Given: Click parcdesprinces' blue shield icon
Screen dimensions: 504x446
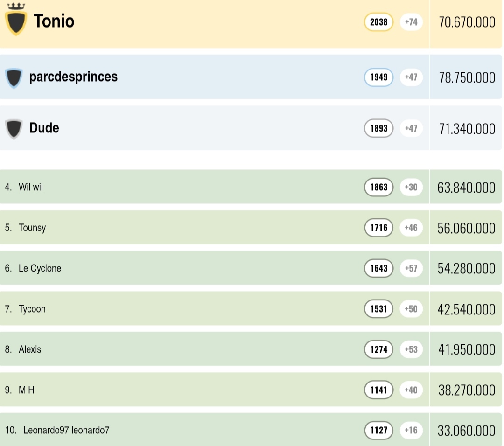Looking at the screenshot, I should point(14,78).
